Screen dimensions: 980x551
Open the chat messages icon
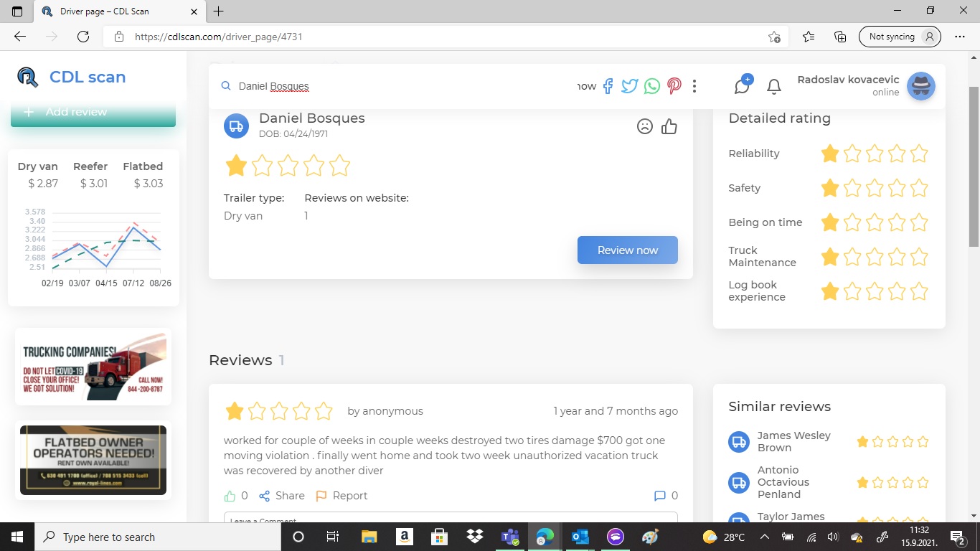pyautogui.click(x=742, y=86)
